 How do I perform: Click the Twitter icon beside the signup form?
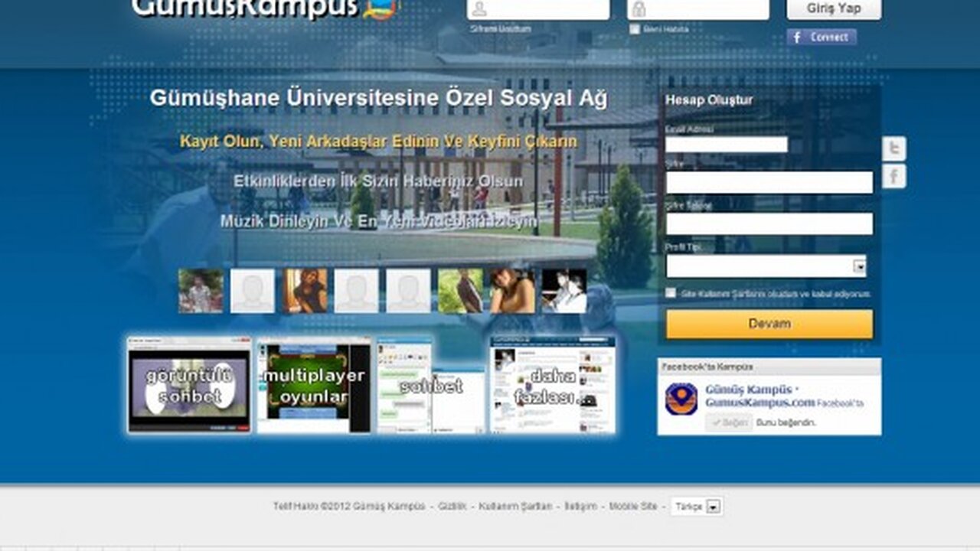pos(893,148)
